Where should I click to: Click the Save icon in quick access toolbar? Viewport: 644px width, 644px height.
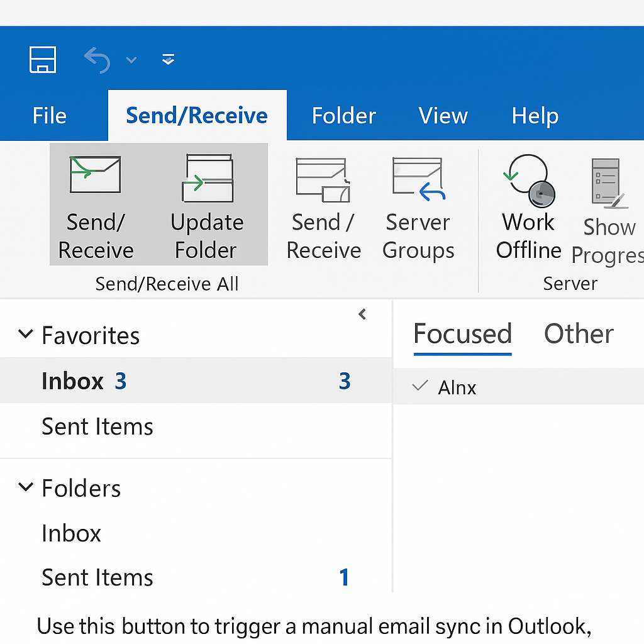[43, 60]
